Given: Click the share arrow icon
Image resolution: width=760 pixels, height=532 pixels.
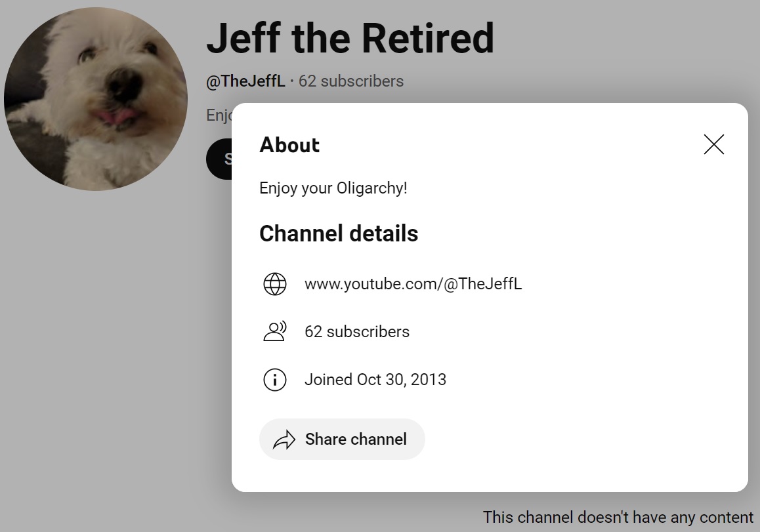Looking at the screenshot, I should tap(284, 440).
